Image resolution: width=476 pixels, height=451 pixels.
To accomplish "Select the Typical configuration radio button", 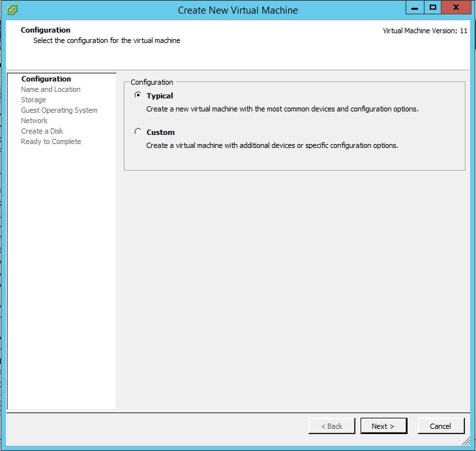I will 138,95.
